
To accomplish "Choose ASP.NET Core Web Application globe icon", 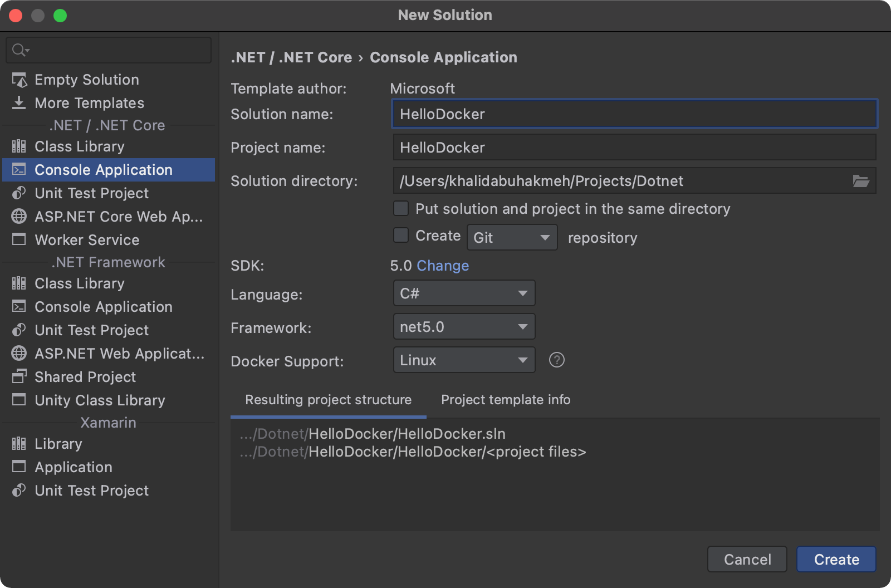I will (x=19, y=217).
